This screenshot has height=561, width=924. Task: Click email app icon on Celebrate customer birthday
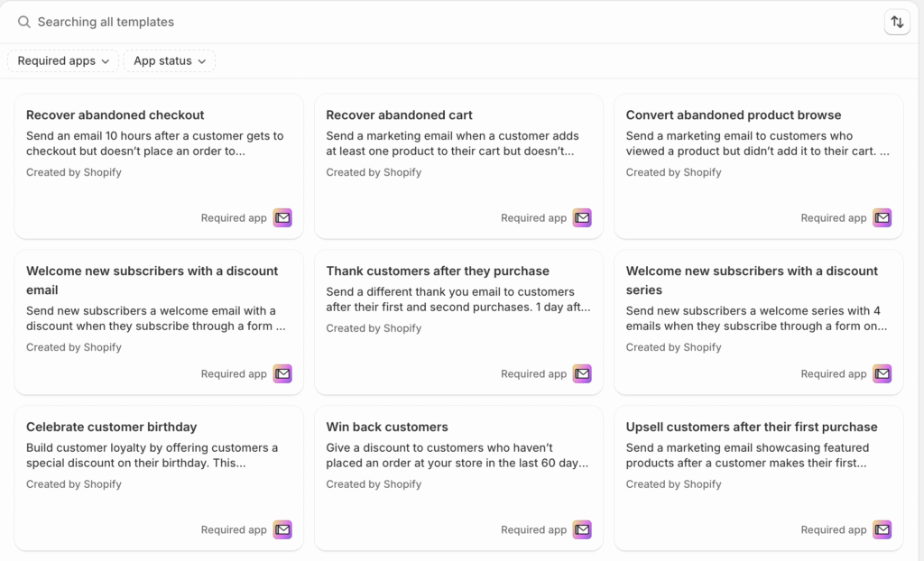click(x=282, y=529)
